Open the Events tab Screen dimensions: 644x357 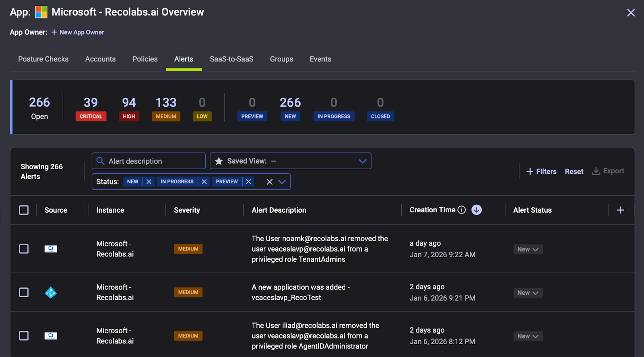[320, 59]
